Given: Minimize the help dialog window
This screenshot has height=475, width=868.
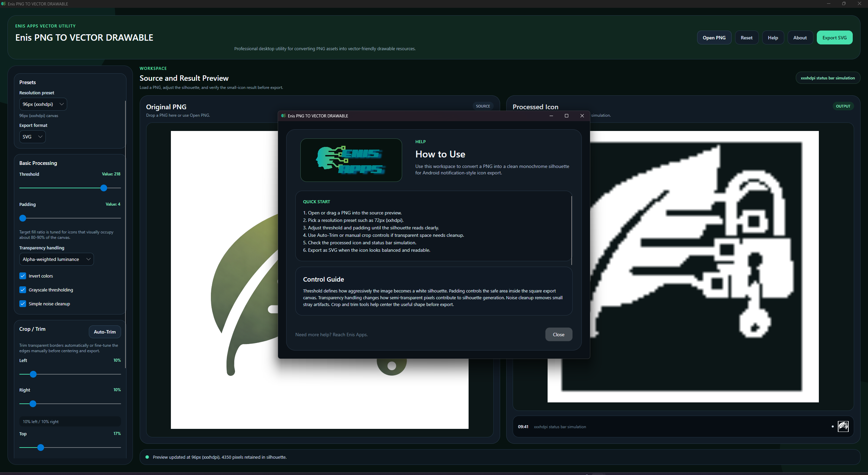Looking at the screenshot, I should [551, 116].
